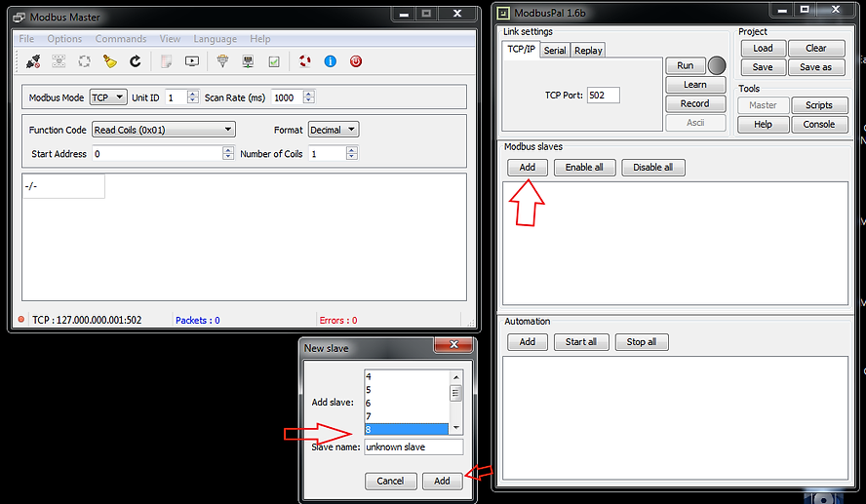Open the Format Decimal dropdown
The image size is (866, 504).
pyautogui.click(x=334, y=130)
